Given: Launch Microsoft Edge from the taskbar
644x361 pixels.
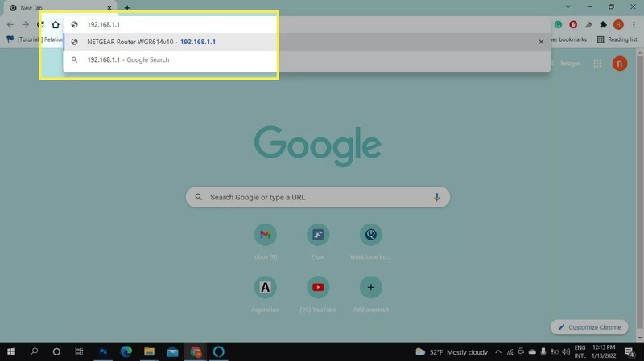Looking at the screenshot, I should (x=126, y=351).
